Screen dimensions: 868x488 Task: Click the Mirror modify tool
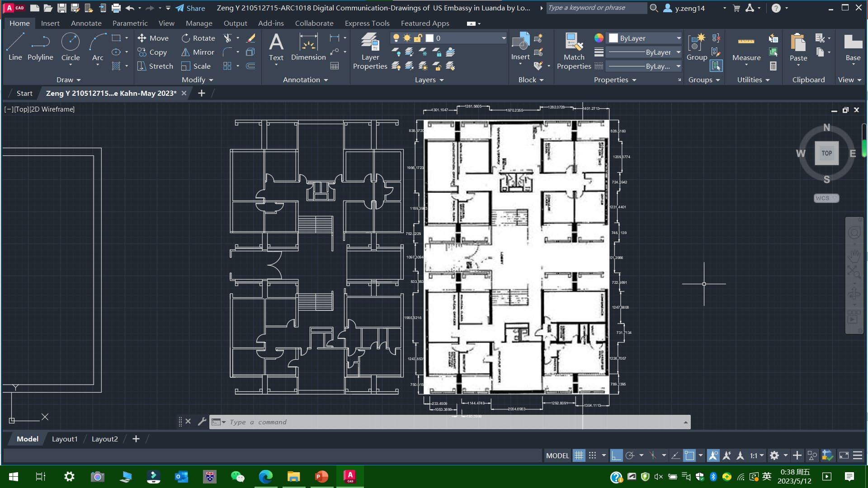tap(198, 52)
